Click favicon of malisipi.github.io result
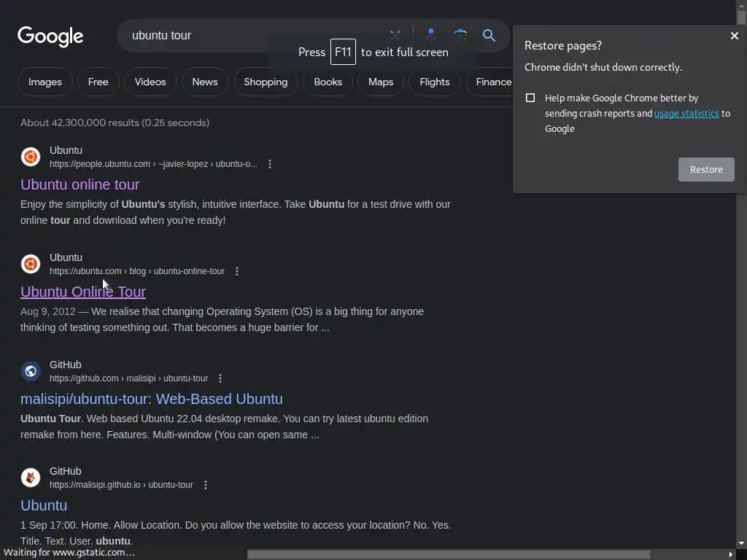This screenshot has width=747, height=560. (x=31, y=478)
